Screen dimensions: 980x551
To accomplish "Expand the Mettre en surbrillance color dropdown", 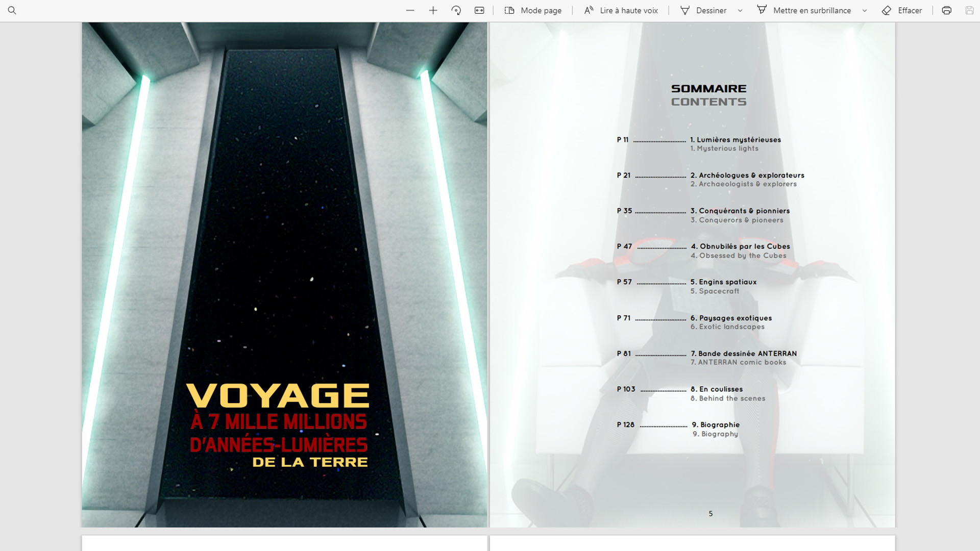I will click(865, 10).
